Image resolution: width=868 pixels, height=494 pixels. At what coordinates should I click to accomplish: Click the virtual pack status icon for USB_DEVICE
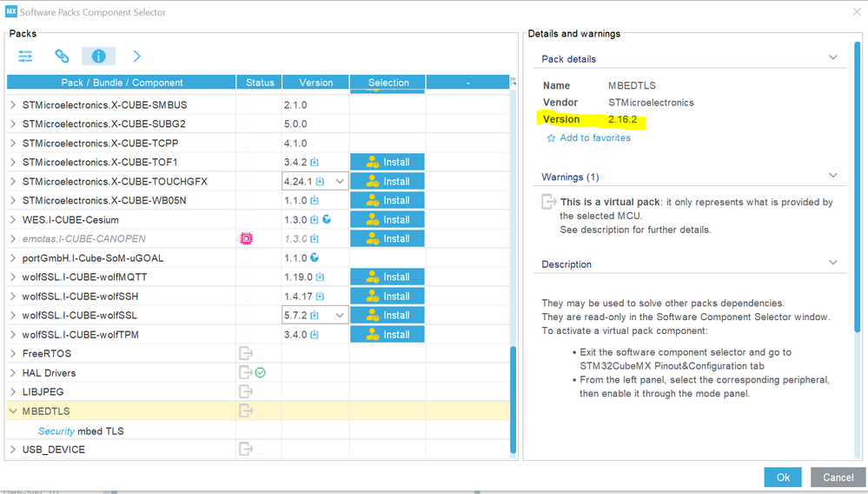click(x=246, y=449)
